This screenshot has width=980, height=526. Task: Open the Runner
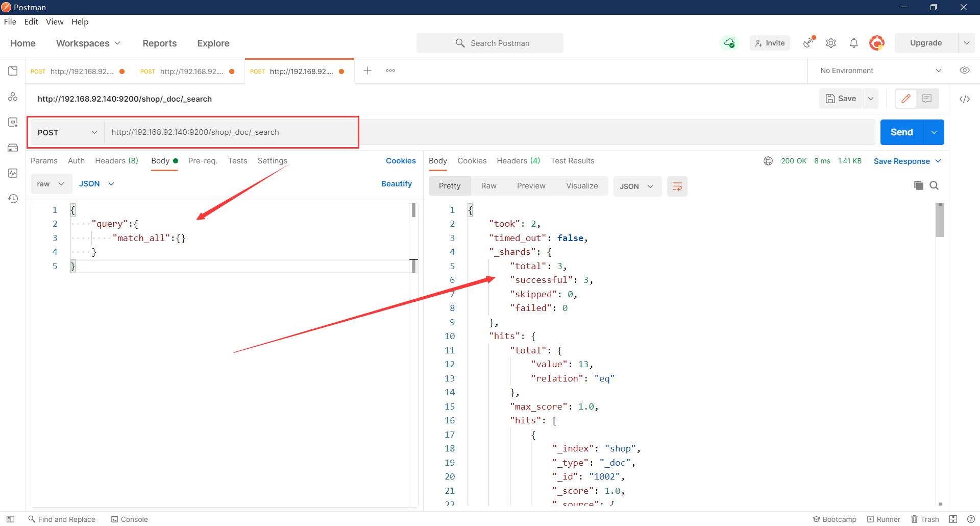coord(884,519)
